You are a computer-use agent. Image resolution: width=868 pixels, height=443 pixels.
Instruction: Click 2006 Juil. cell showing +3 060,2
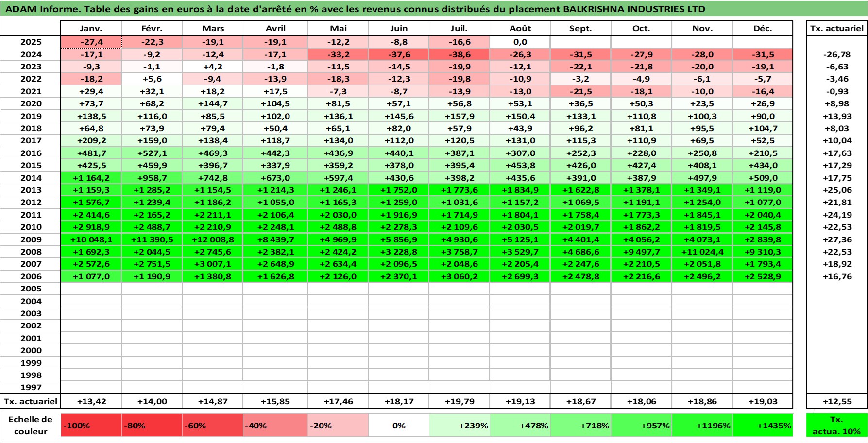pos(459,276)
